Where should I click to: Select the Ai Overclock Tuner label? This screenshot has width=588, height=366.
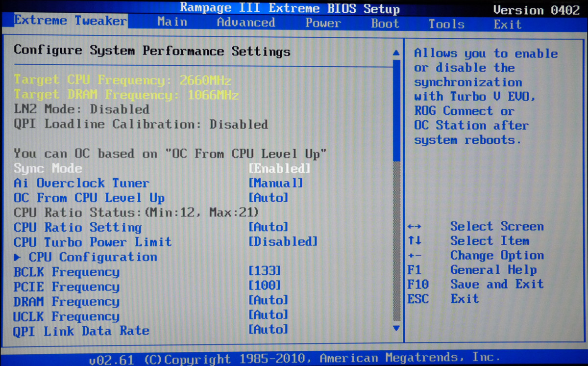(x=81, y=183)
